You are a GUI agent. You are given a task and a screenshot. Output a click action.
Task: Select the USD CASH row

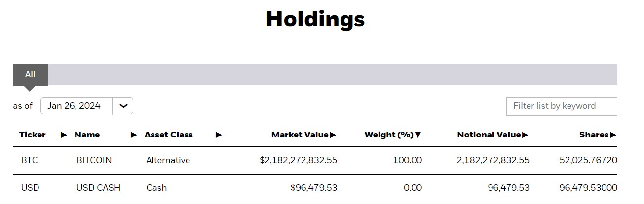click(315, 188)
